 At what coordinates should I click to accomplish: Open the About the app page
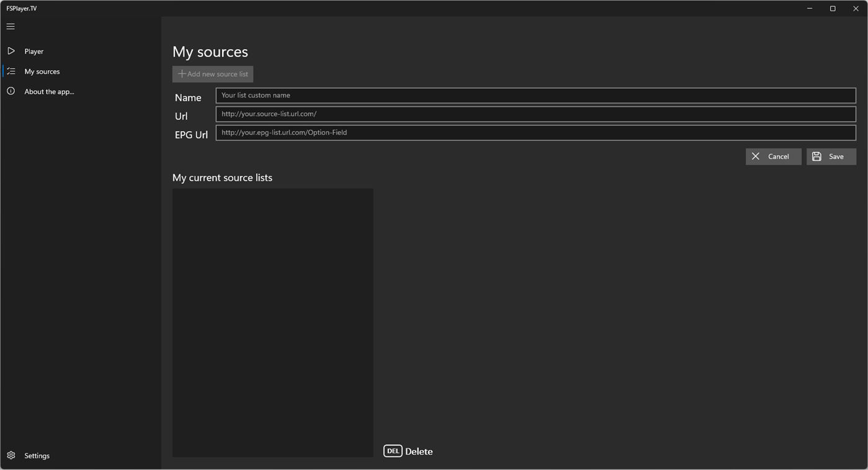48,91
